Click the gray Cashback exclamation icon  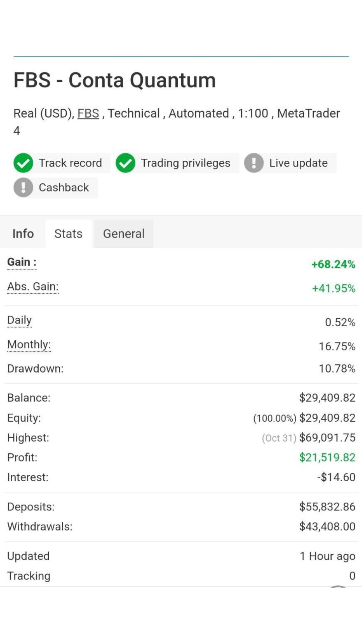click(23, 187)
